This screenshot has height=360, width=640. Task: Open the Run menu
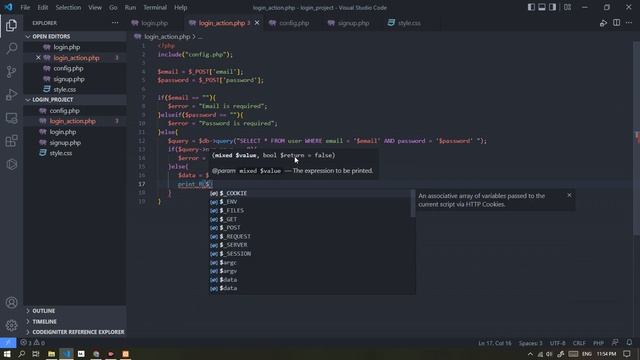pos(130,7)
